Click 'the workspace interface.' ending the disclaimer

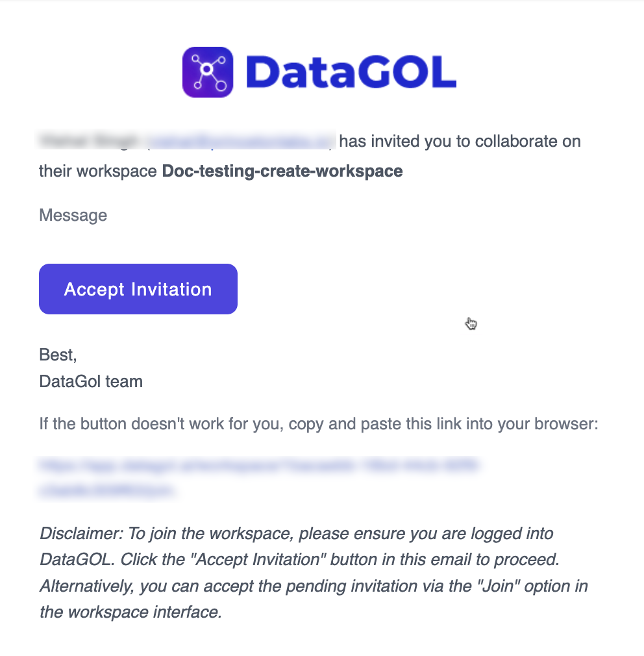tap(131, 612)
